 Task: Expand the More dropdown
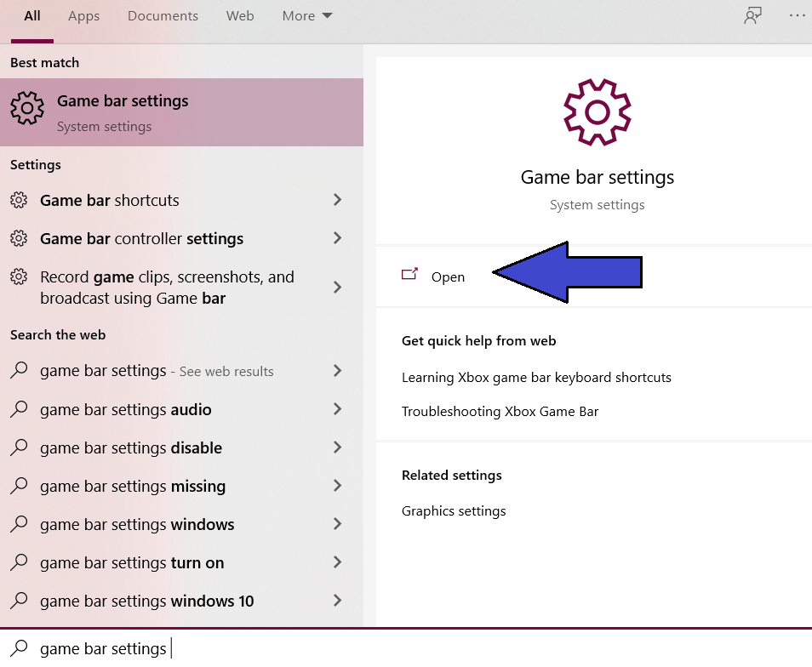click(307, 16)
